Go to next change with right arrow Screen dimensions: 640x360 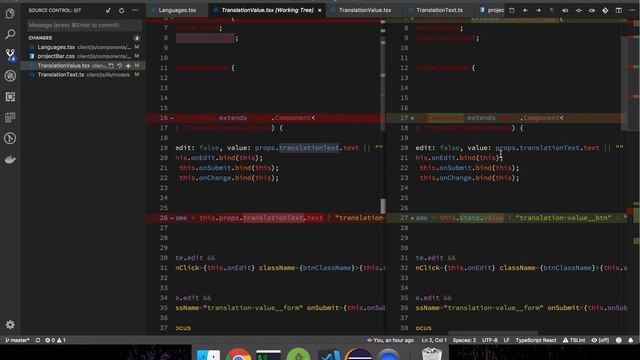pyautogui.click(x=538, y=10)
